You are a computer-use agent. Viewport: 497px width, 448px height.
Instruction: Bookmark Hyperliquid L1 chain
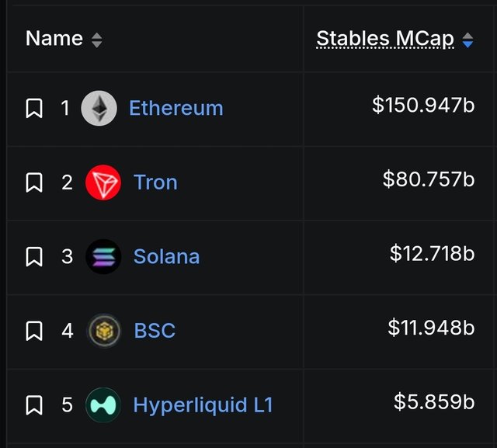click(x=34, y=405)
